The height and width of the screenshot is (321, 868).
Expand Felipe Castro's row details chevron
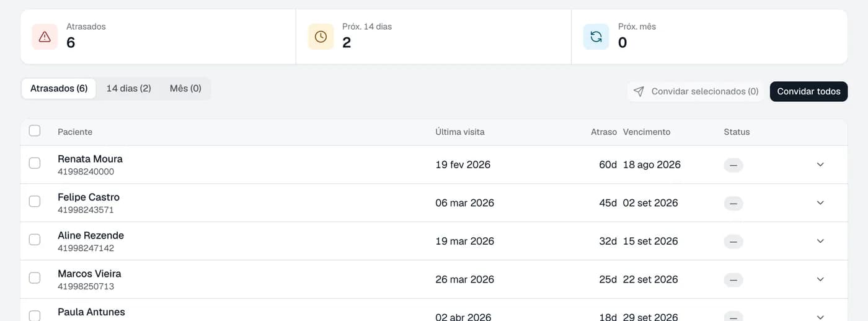820,203
